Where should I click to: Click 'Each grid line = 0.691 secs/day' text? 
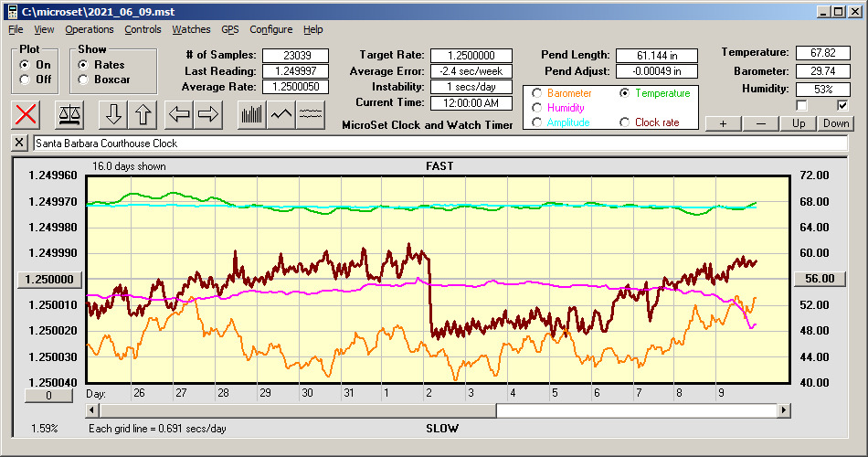coord(157,428)
